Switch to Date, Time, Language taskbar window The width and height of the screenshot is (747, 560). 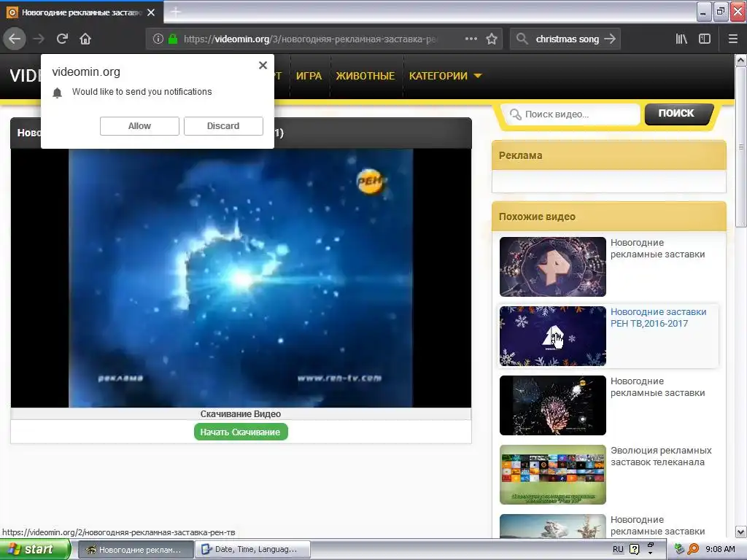254,550
